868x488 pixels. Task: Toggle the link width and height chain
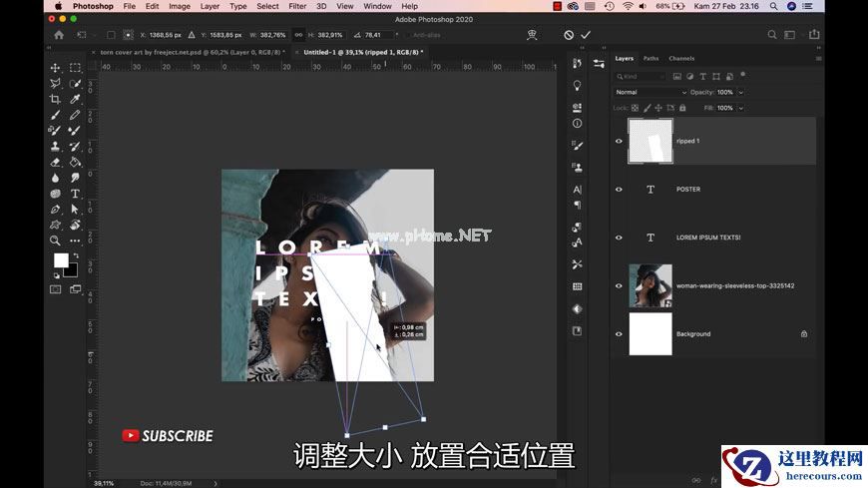point(298,35)
